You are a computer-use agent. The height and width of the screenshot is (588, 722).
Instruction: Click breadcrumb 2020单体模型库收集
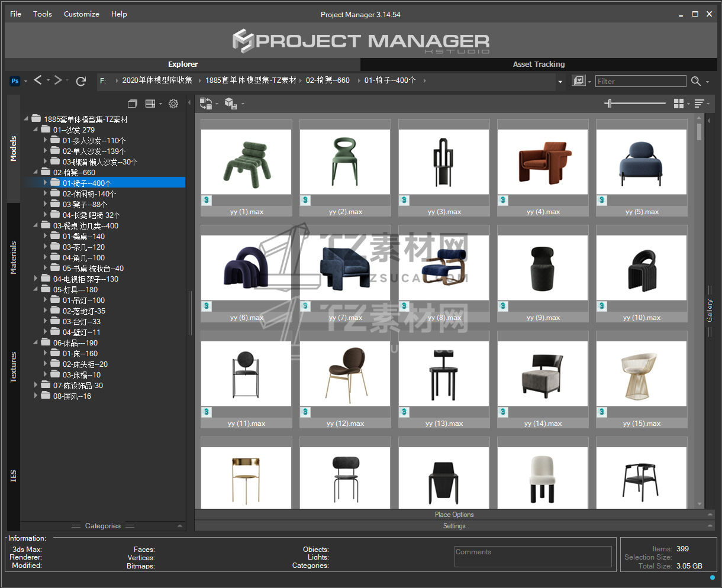[157, 80]
